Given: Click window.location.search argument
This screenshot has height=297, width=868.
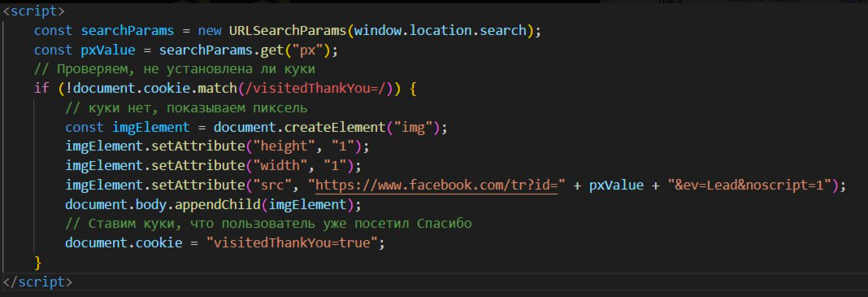Looking at the screenshot, I should 441,30.
